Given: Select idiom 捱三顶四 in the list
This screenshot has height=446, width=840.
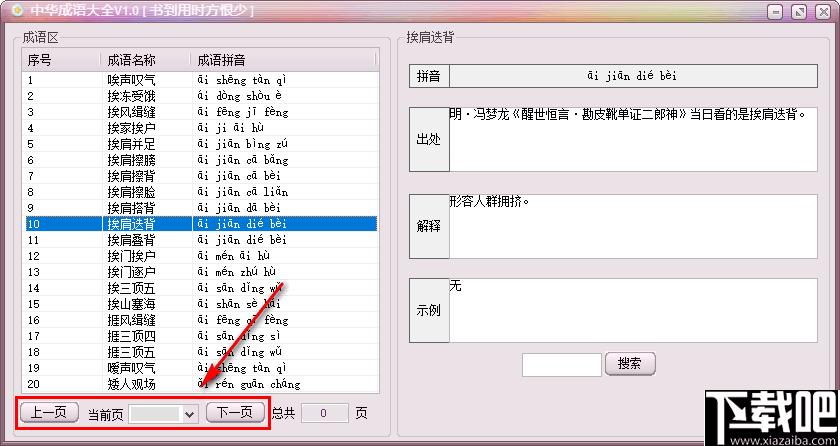Looking at the screenshot, I should tap(131, 336).
